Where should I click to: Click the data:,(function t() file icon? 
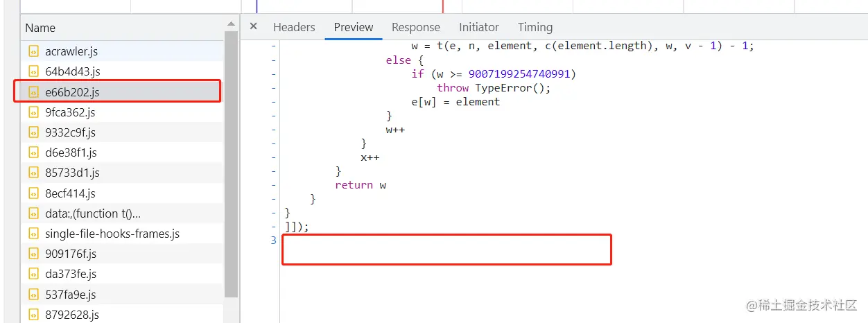[33, 213]
